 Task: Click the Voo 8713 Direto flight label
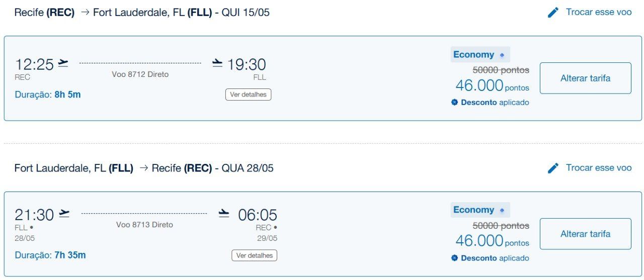[144, 225]
